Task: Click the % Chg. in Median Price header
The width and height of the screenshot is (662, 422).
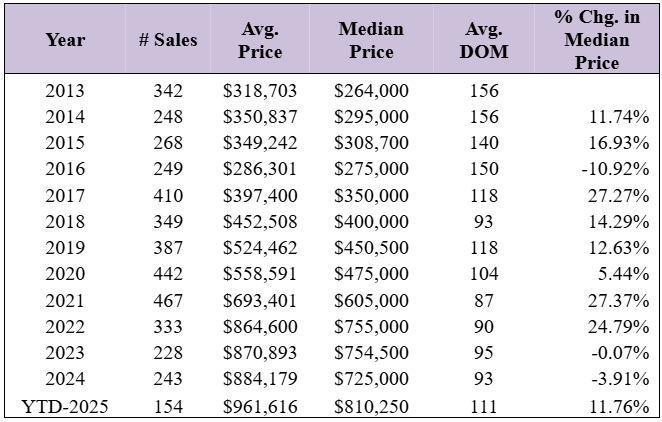Action: (597, 40)
